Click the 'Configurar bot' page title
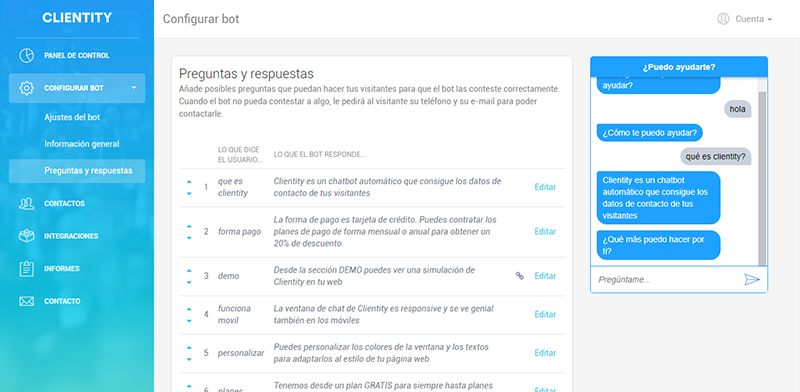This screenshot has height=392, width=800. (x=201, y=19)
